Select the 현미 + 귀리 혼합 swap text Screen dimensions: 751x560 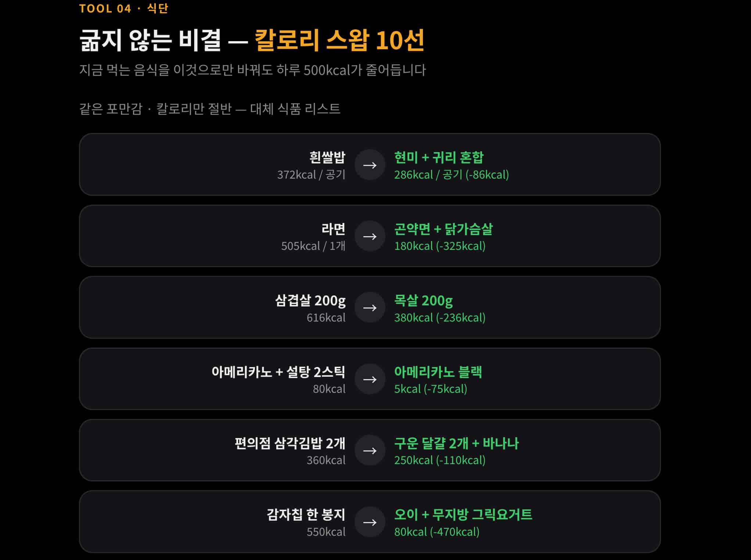click(x=439, y=158)
